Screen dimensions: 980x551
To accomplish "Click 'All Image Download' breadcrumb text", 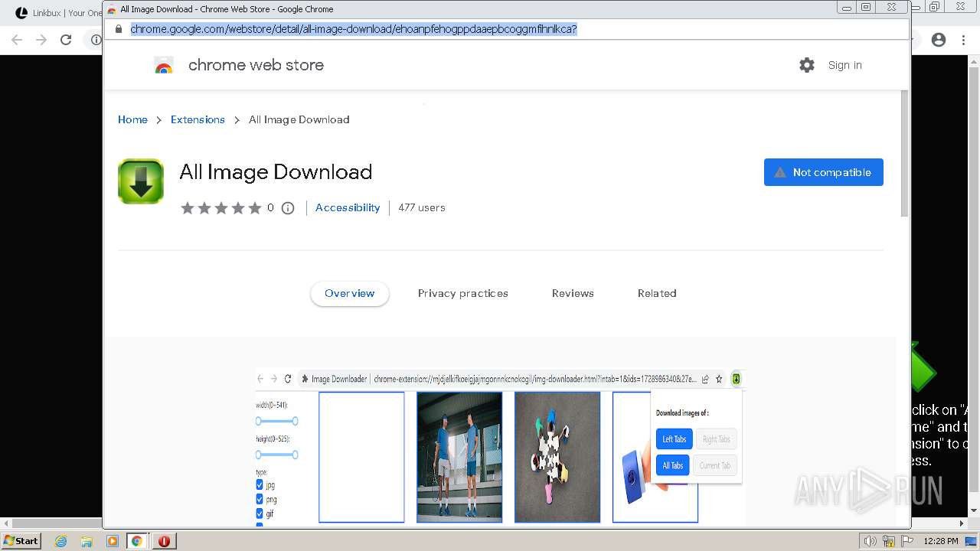I will click(299, 119).
